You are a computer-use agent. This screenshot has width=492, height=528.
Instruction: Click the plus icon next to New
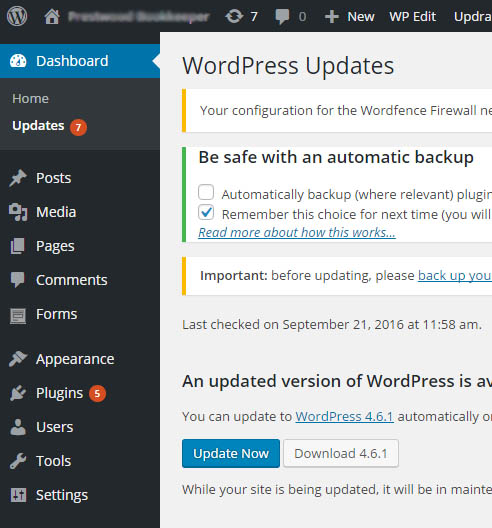coord(332,16)
